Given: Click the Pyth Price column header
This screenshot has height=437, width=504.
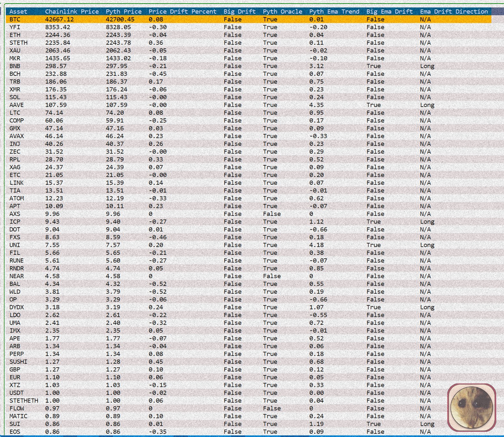Looking at the screenshot, I should point(124,12).
